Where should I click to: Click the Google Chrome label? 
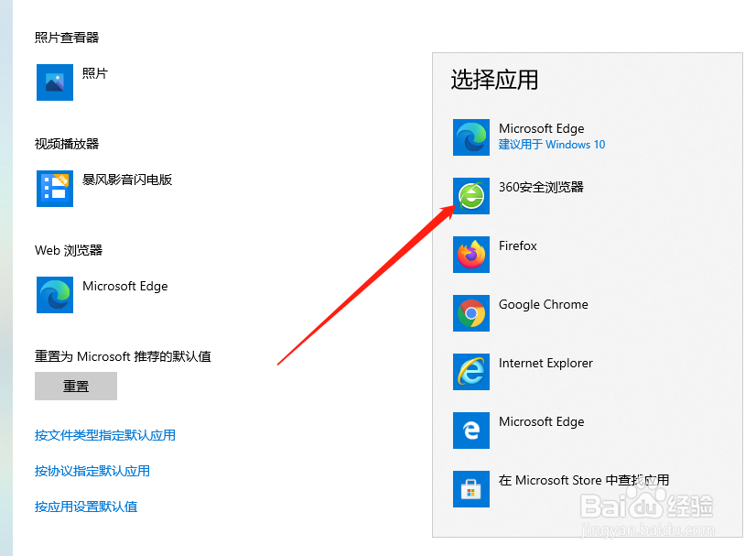[x=544, y=304]
